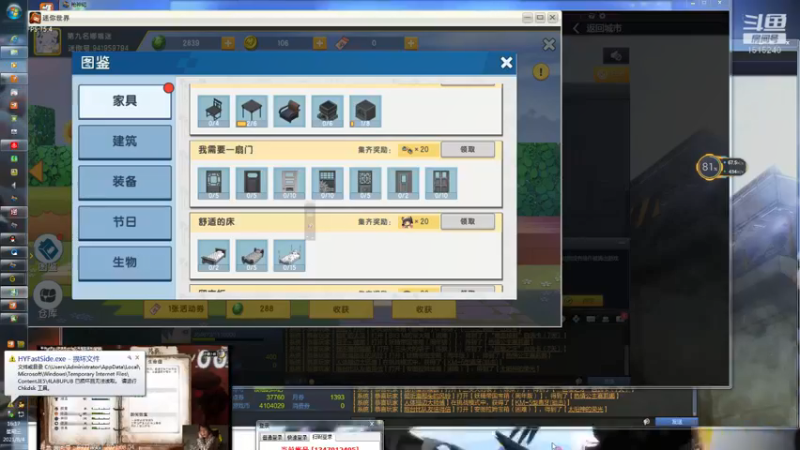Select the 家具 furniture tab

[x=125, y=101]
